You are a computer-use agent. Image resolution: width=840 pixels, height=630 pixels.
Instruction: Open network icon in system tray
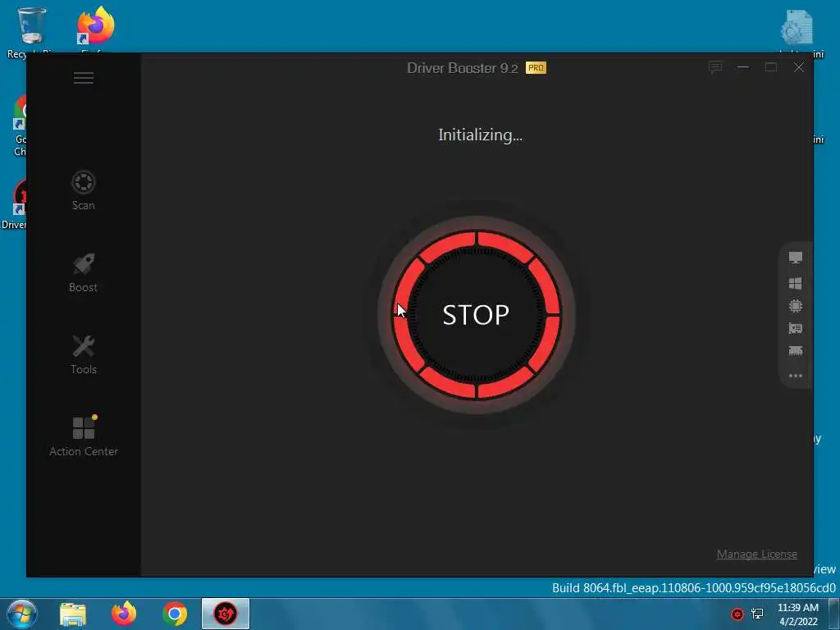click(757, 614)
